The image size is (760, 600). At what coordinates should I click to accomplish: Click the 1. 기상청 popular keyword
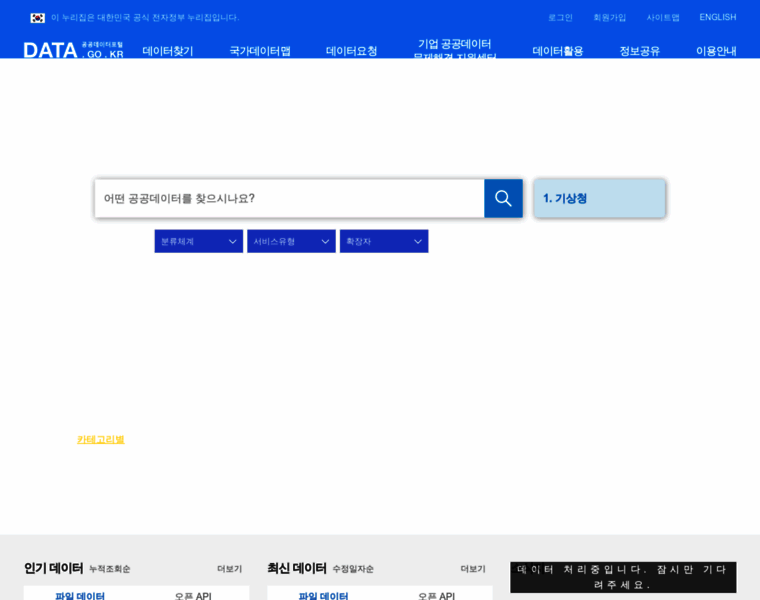pos(600,198)
